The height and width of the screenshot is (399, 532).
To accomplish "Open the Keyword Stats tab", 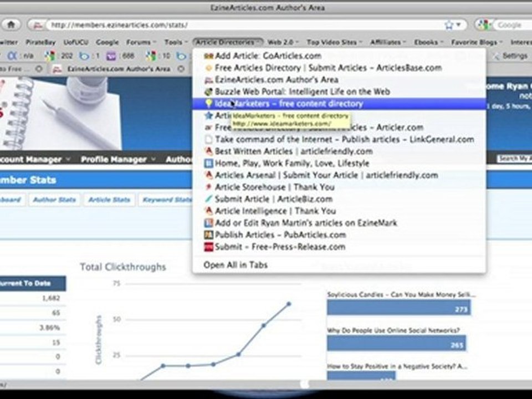I will [166, 199].
